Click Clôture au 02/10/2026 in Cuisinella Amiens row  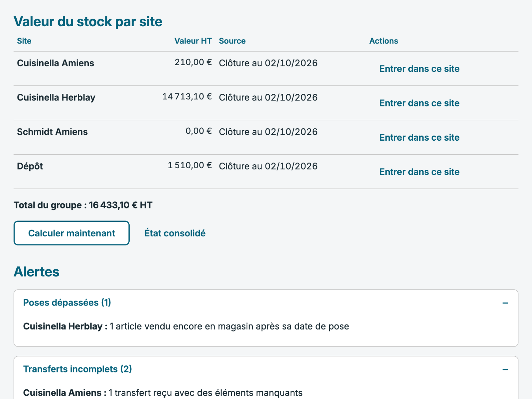[x=268, y=63]
